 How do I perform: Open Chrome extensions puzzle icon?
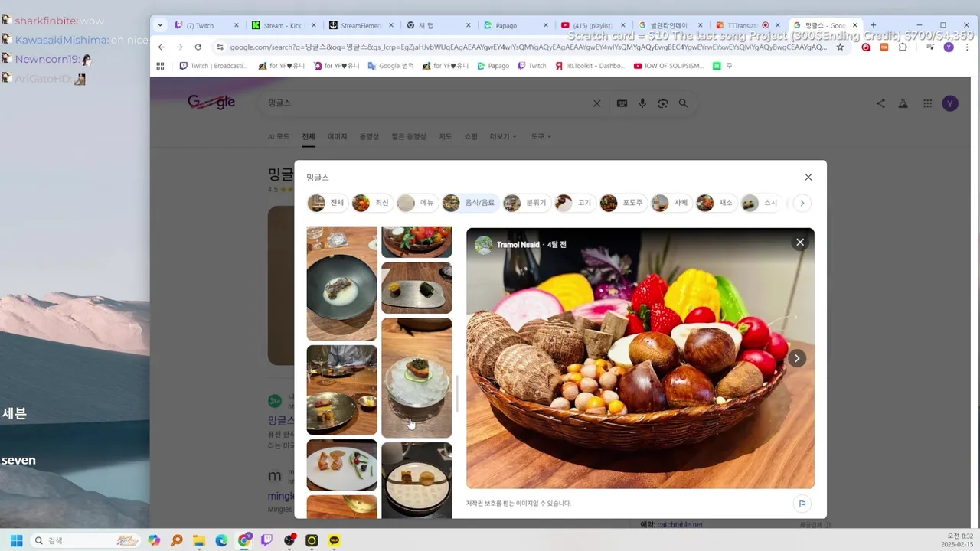[x=903, y=47]
